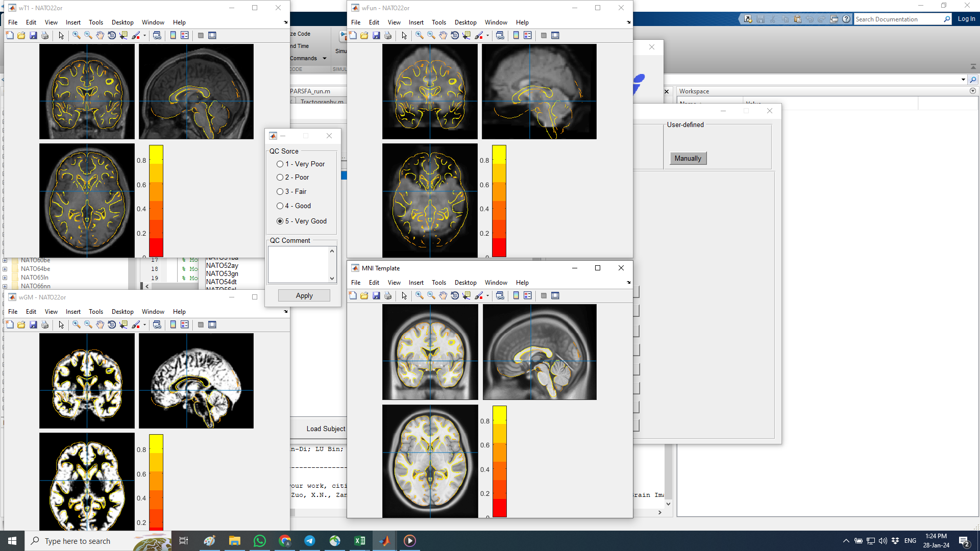Image resolution: width=980 pixels, height=551 pixels.
Task: Open Window menu in wFun window
Action: click(496, 22)
